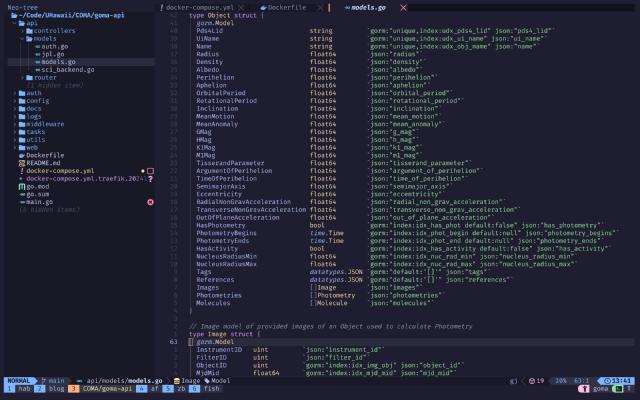Click the Image struct breadcrumb icon
This screenshot has height=400, width=640.
coord(176,381)
